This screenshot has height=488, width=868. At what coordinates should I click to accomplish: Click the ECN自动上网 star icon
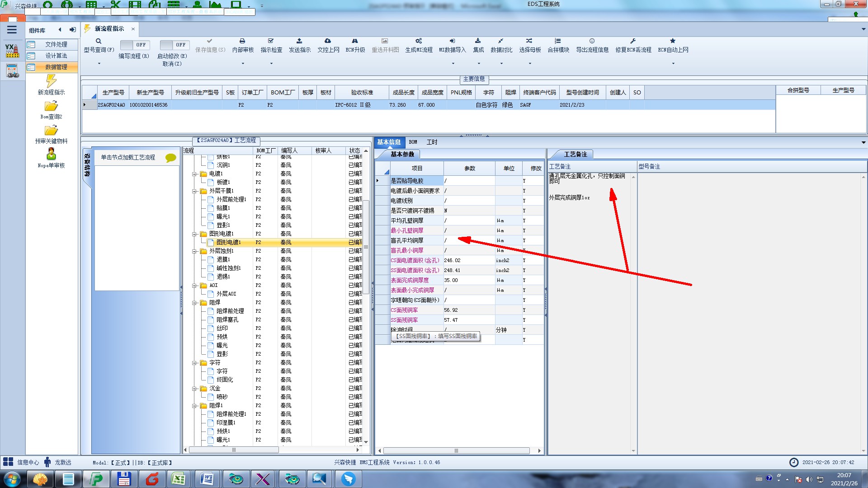click(x=673, y=41)
